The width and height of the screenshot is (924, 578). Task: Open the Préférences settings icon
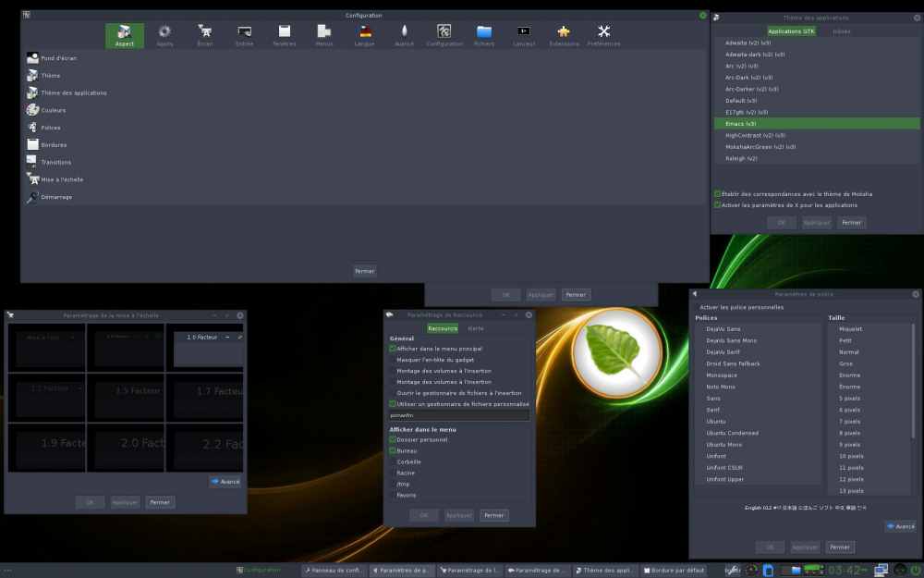[603, 34]
